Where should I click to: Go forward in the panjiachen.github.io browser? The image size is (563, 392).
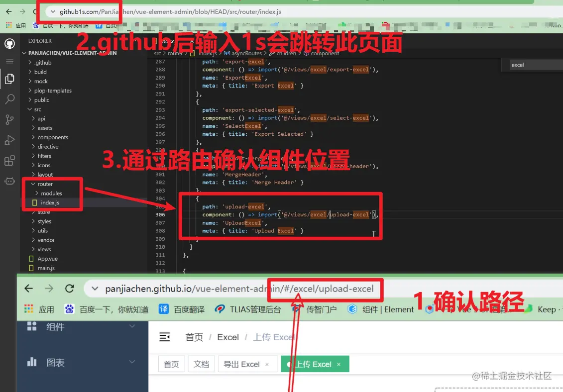coord(49,288)
